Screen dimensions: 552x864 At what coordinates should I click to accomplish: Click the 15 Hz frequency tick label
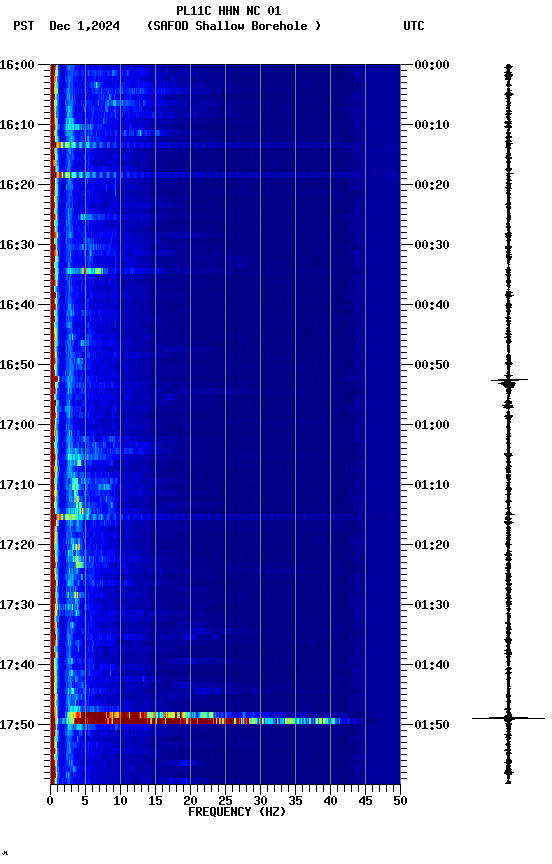pyautogui.click(x=155, y=801)
